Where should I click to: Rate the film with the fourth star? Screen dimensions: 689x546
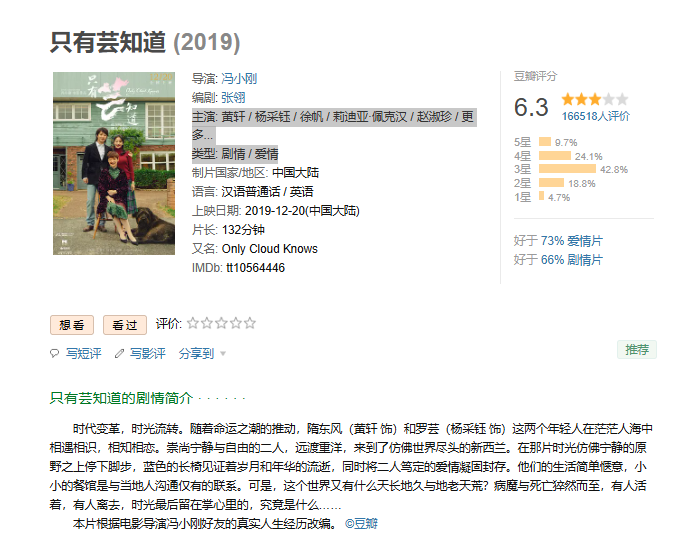click(x=235, y=323)
